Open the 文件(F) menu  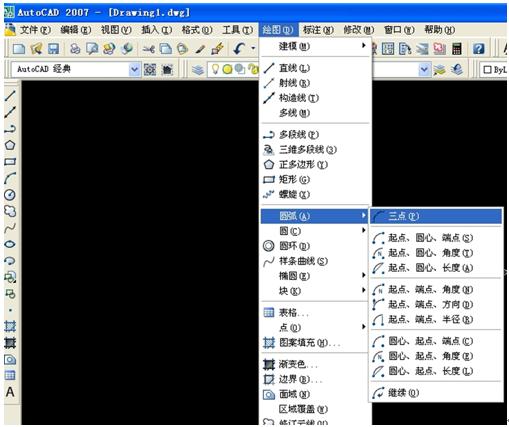tap(35, 30)
